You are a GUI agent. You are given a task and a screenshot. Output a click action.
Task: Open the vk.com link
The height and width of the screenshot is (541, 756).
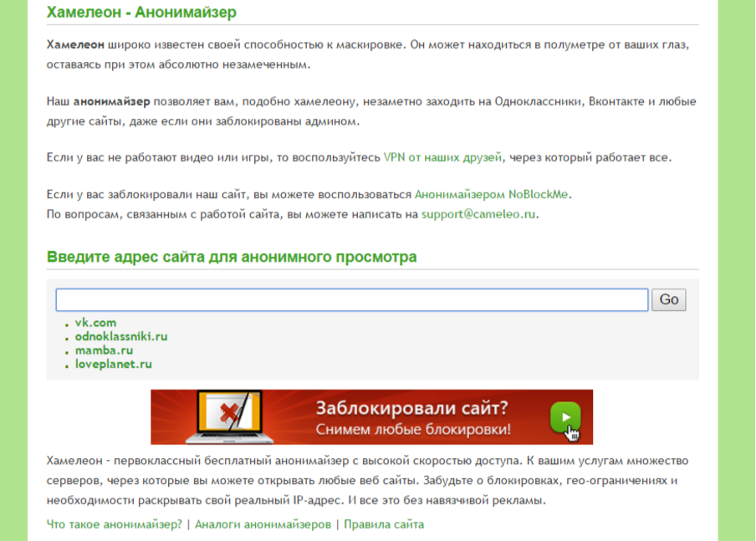(x=95, y=323)
